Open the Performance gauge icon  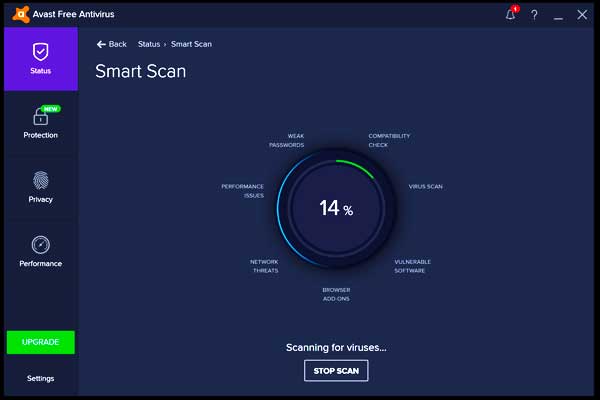click(41, 245)
